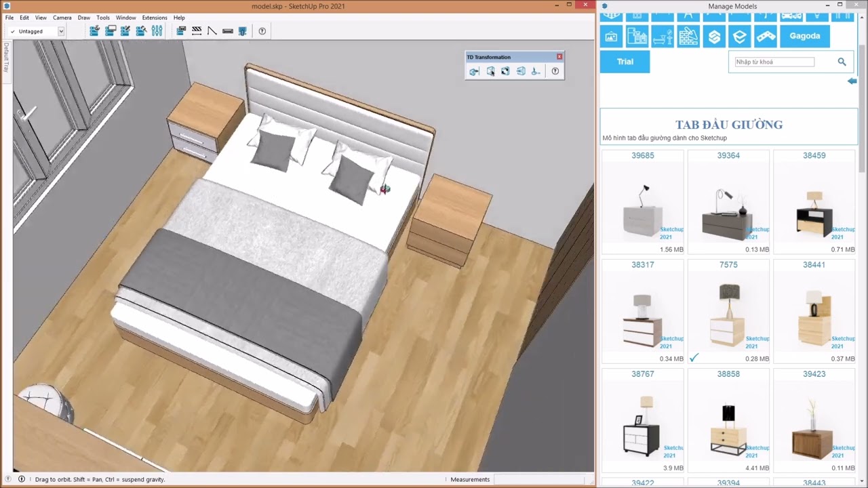Click the Gagoda button
The width and height of the screenshot is (868, 488).
pyautogui.click(x=805, y=36)
